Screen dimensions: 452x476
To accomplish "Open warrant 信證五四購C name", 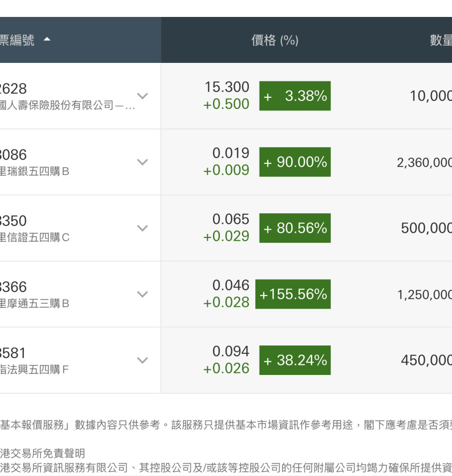I will pyautogui.click(x=35, y=237).
